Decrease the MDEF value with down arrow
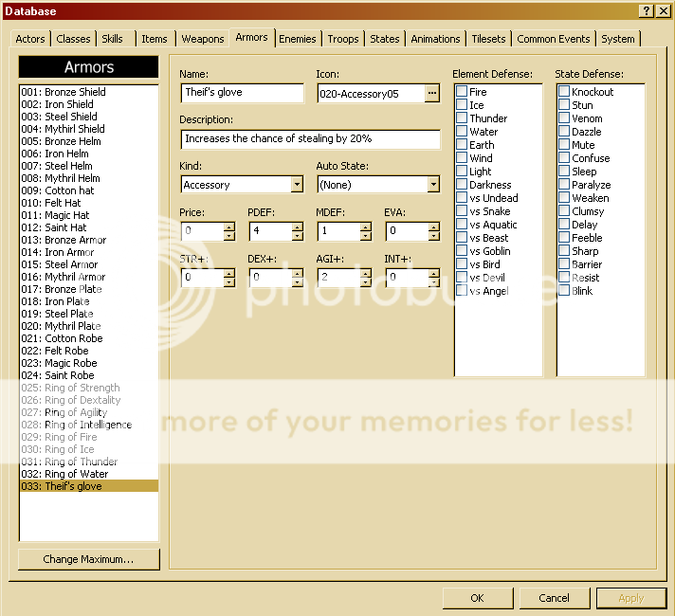 pos(365,235)
